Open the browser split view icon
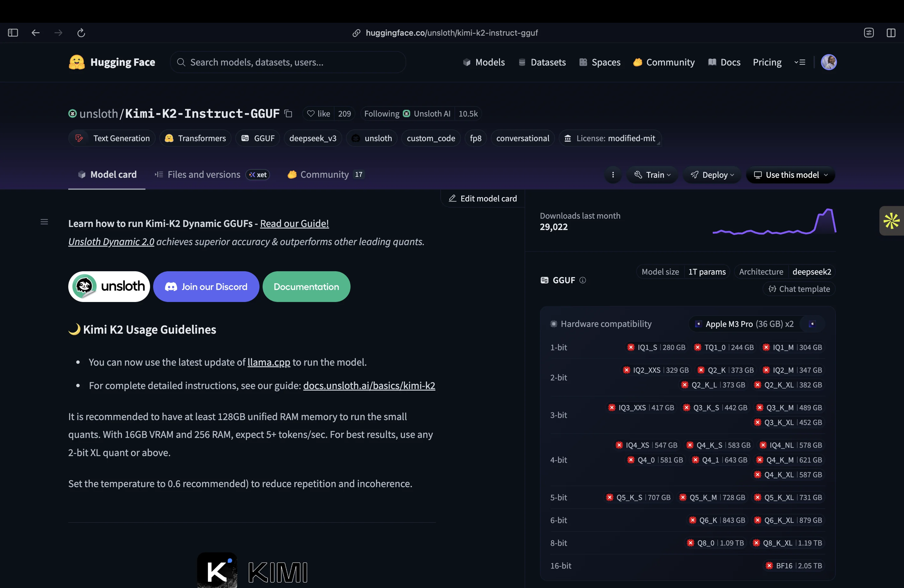 point(891,33)
